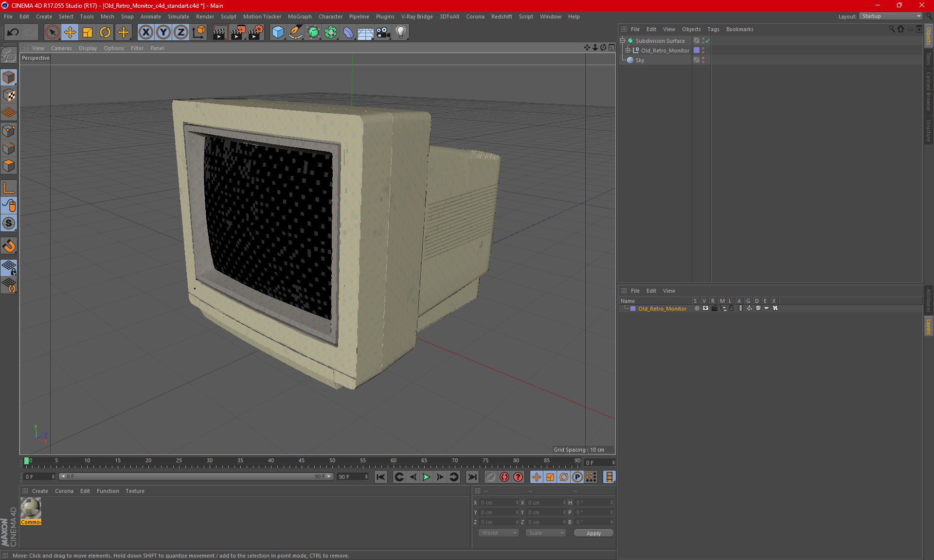Open the MoGraph array modeling icon
Image resolution: width=934 pixels, height=560 pixels.
tap(331, 33)
